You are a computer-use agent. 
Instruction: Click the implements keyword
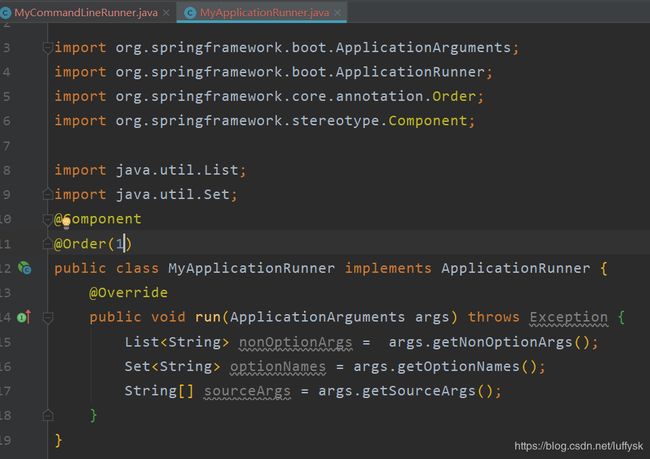[388, 268]
